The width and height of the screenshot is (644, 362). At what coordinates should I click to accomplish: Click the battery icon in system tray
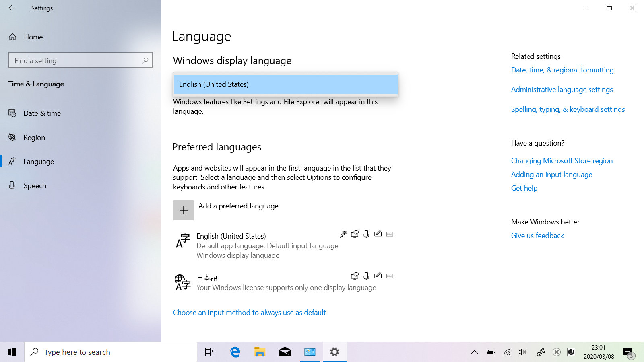(491, 352)
